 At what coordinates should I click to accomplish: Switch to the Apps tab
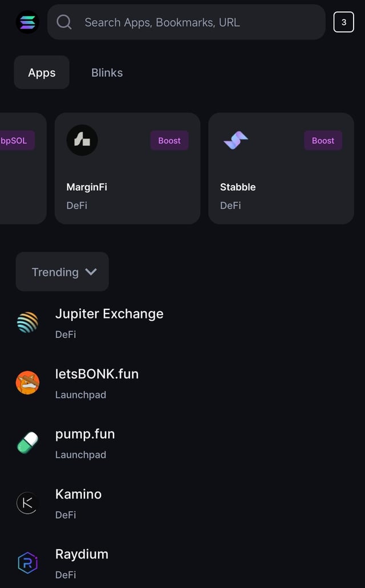42,72
